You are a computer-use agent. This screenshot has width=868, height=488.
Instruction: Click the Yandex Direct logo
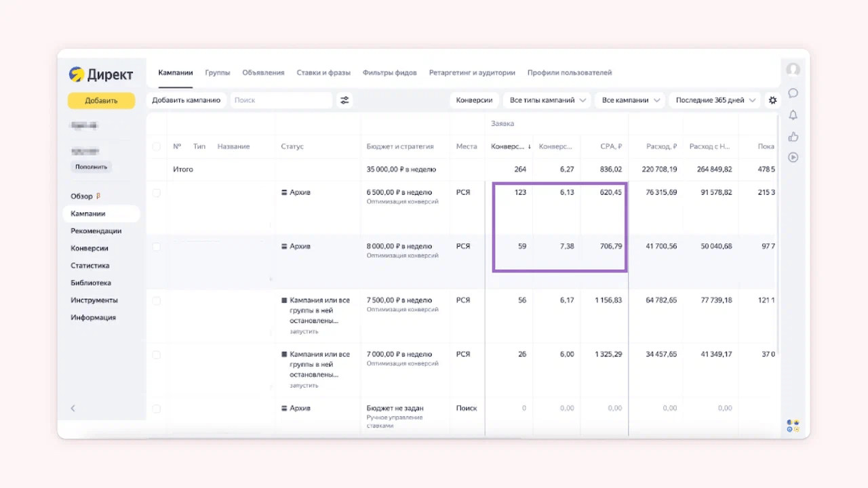tap(101, 75)
